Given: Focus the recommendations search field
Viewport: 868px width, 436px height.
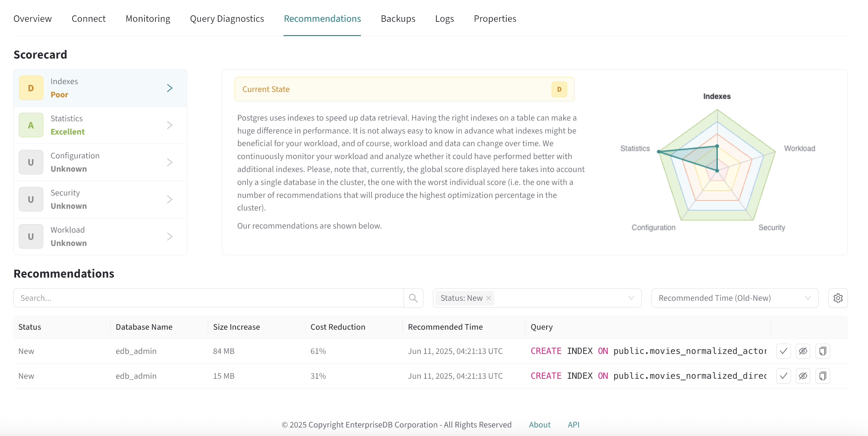Looking at the screenshot, I should pyautogui.click(x=208, y=298).
